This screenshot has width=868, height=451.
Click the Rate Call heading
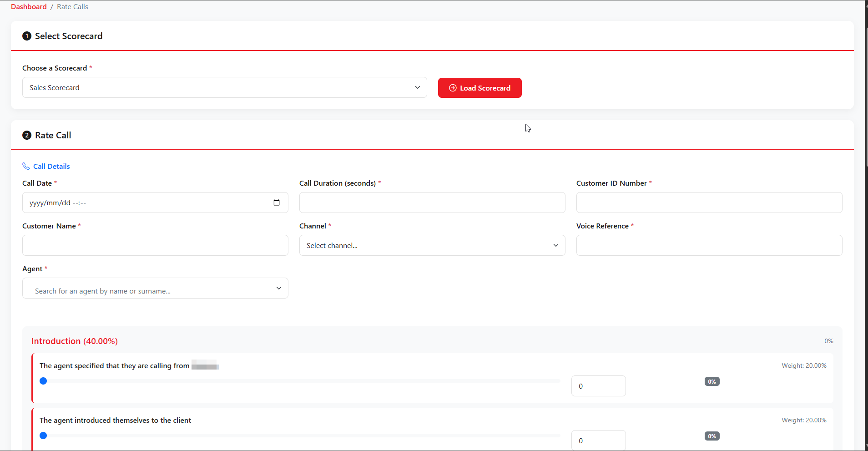tap(53, 135)
